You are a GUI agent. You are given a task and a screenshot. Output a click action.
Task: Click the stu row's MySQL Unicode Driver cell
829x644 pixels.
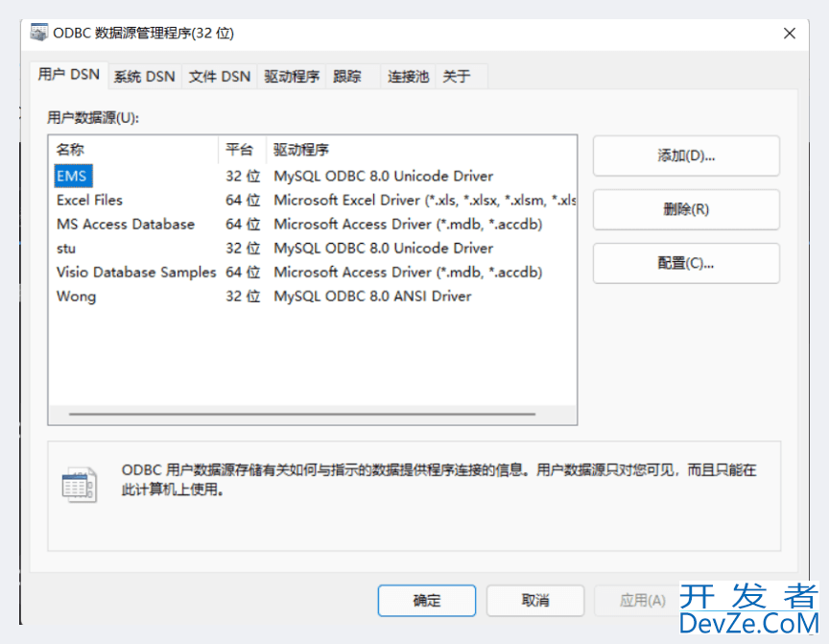click(x=383, y=249)
